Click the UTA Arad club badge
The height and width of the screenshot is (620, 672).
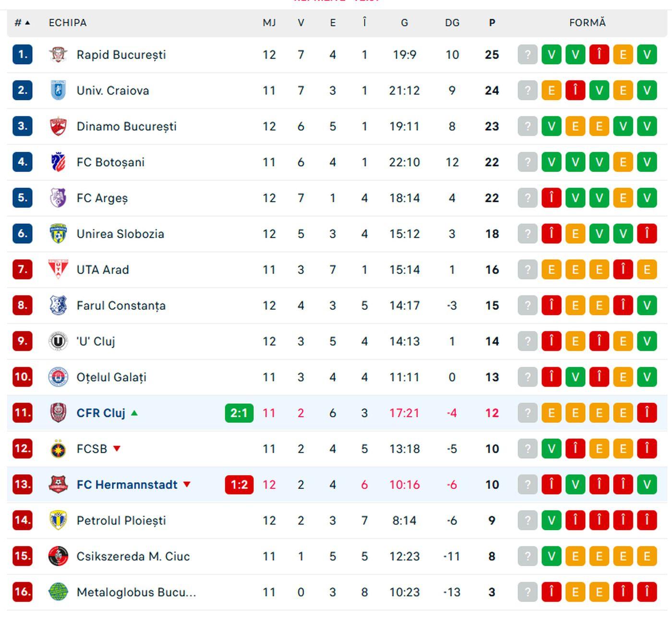[x=58, y=269]
